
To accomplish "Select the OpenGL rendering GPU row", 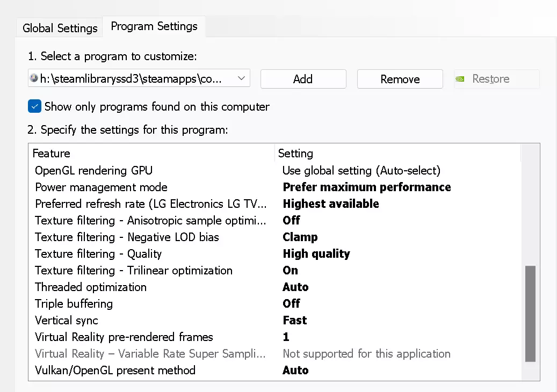I will point(93,171).
